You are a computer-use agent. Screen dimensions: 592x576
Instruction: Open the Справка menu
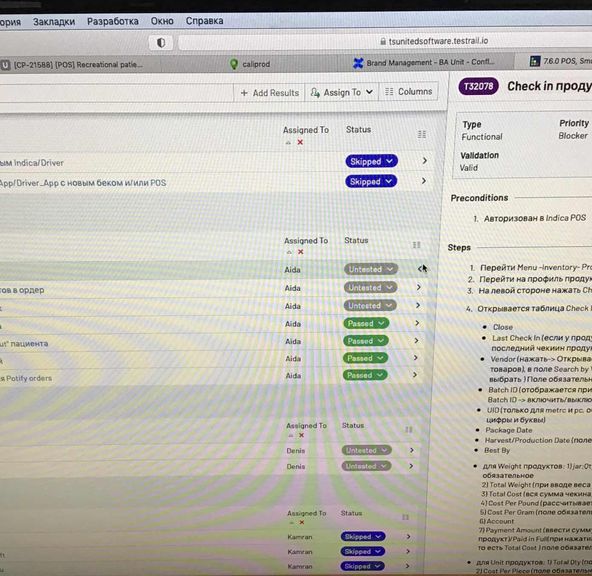pos(204,21)
